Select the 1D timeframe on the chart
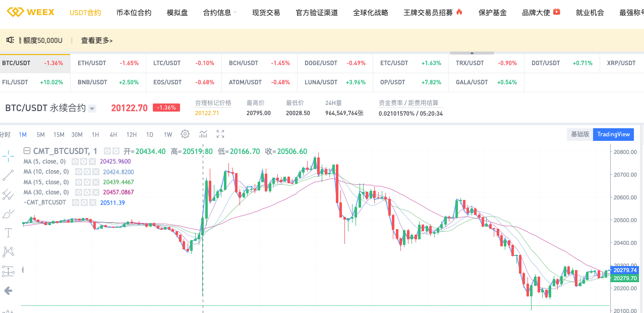The width and height of the screenshot is (644, 313). [x=150, y=134]
